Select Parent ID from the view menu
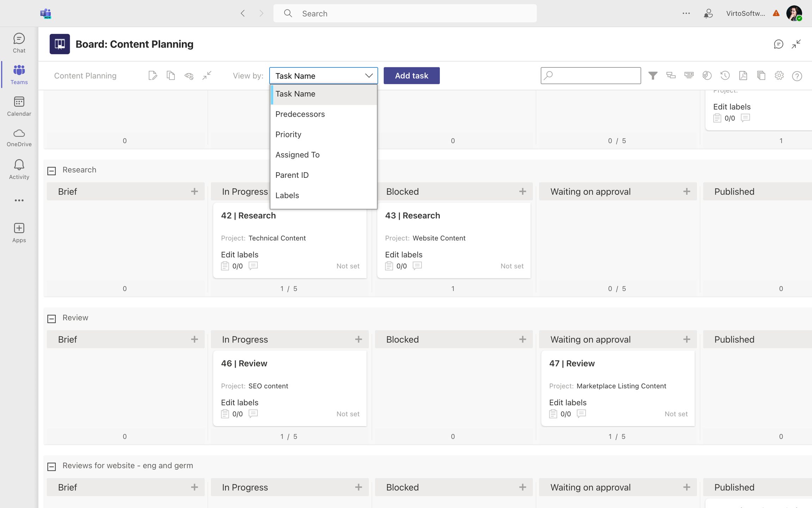Image resolution: width=812 pixels, height=508 pixels. 292,174
